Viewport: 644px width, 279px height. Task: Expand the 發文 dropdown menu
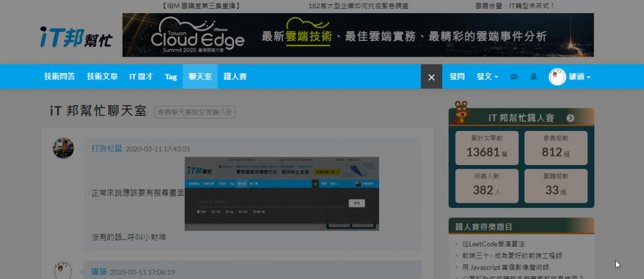(x=487, y=77)
